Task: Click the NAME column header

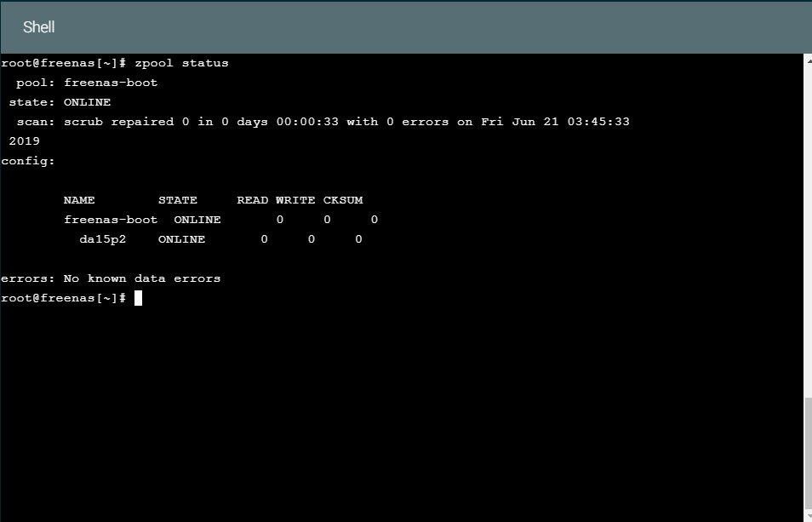Action: pyautogui.click(x=79, y=200)
